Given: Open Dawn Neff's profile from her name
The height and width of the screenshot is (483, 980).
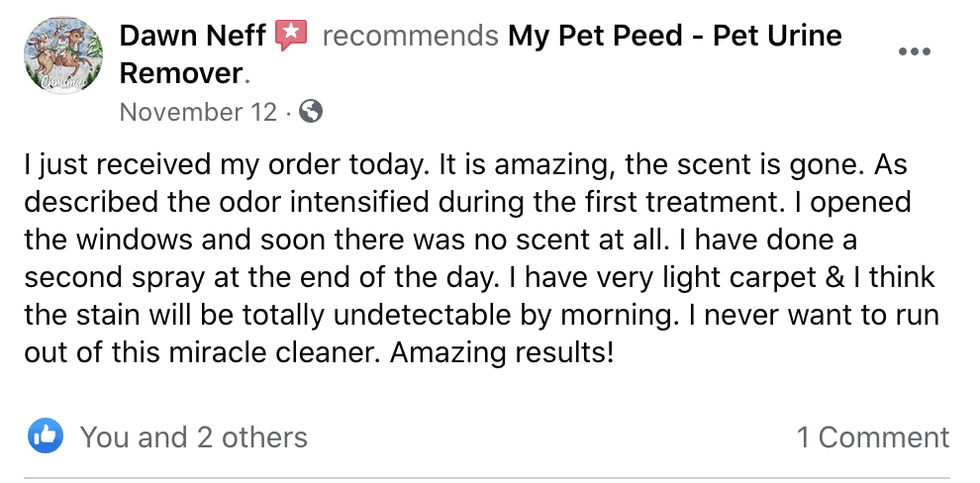Looking at the screenshot, I should click(193, 37).
